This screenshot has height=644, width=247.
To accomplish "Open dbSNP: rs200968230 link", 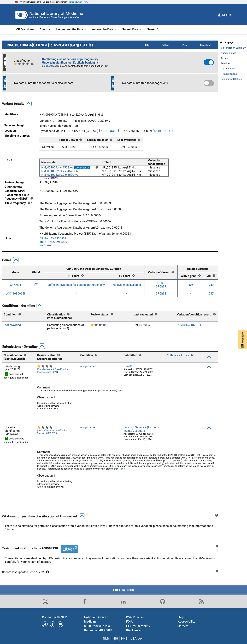I will coord(53,242).
